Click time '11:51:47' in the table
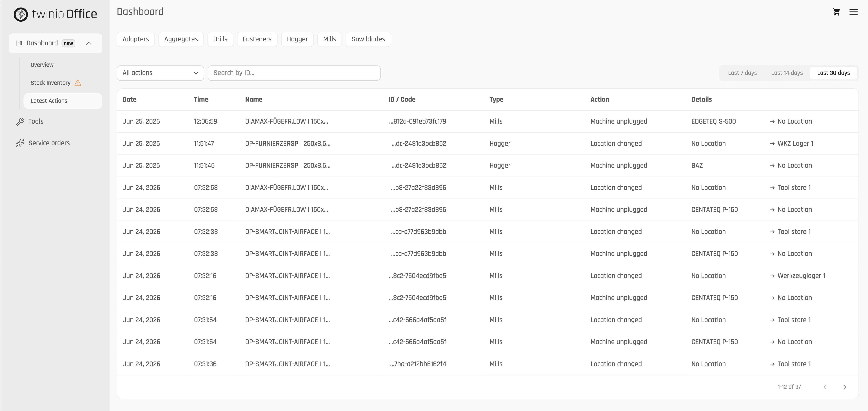The height and width of the screenshot is (411, 868). pos(204,144)
